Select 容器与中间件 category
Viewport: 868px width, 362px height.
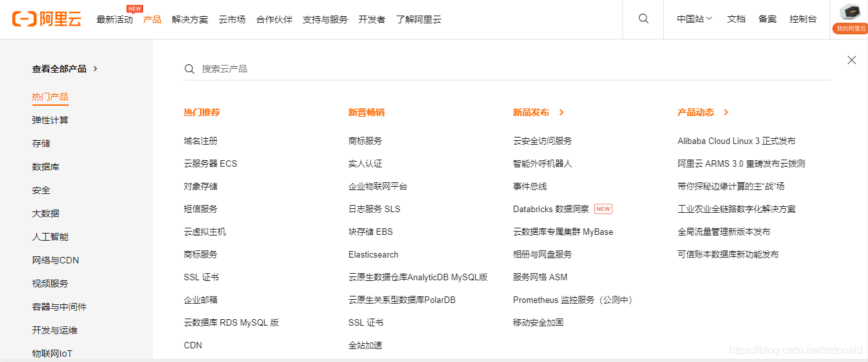[60, 307]
